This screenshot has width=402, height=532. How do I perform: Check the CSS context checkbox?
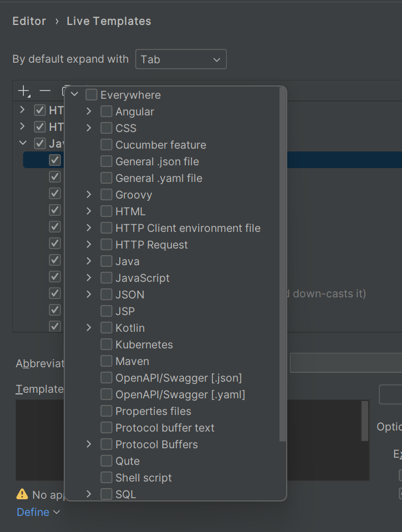pos(106,128)
